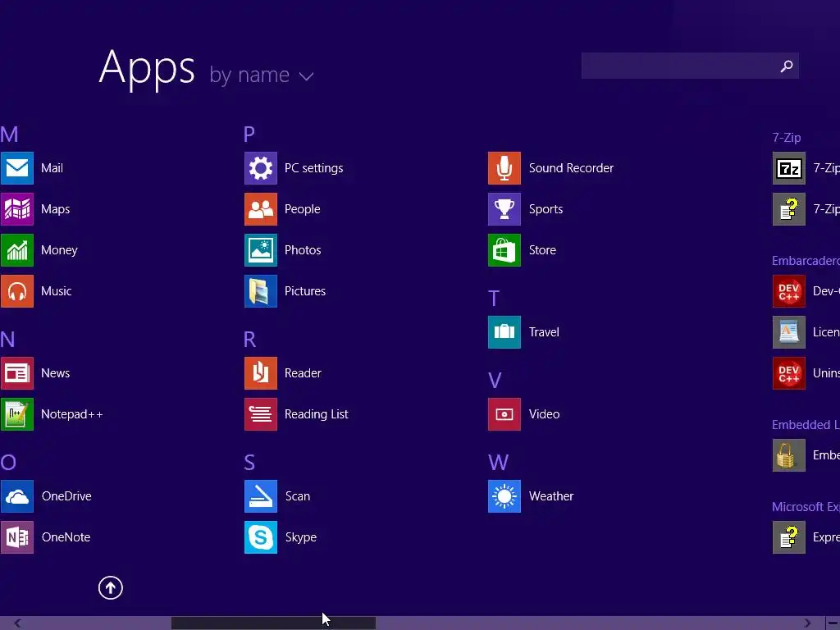Open PC settings gear icon
Viewport: 840px width, 630px height.
coord(261,168)
